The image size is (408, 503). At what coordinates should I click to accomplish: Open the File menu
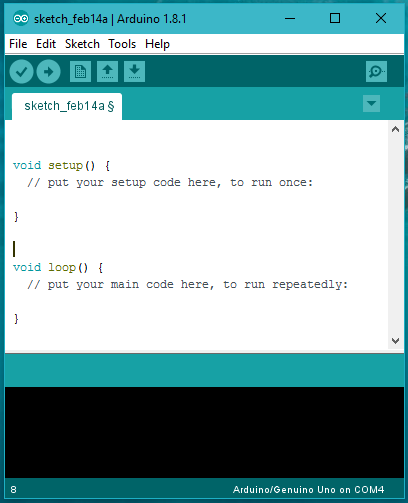18,44
